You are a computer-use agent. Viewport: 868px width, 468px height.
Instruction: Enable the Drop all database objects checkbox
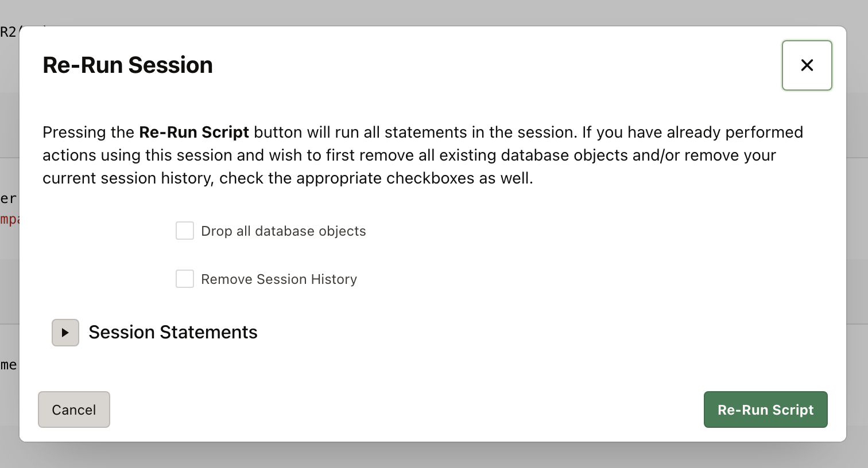[185, 231]
